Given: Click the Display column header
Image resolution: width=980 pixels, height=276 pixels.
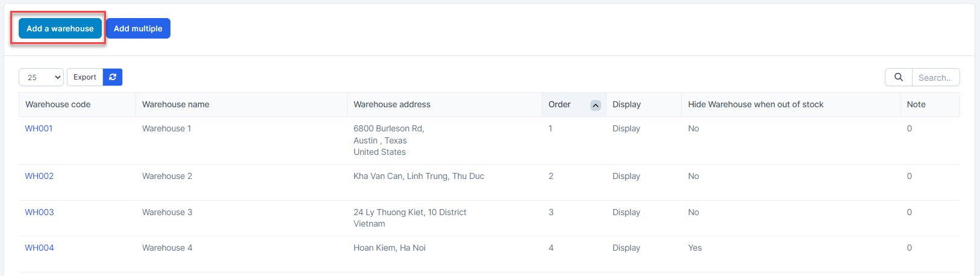Looking at the screenshot, I should (x=626, y=104).
